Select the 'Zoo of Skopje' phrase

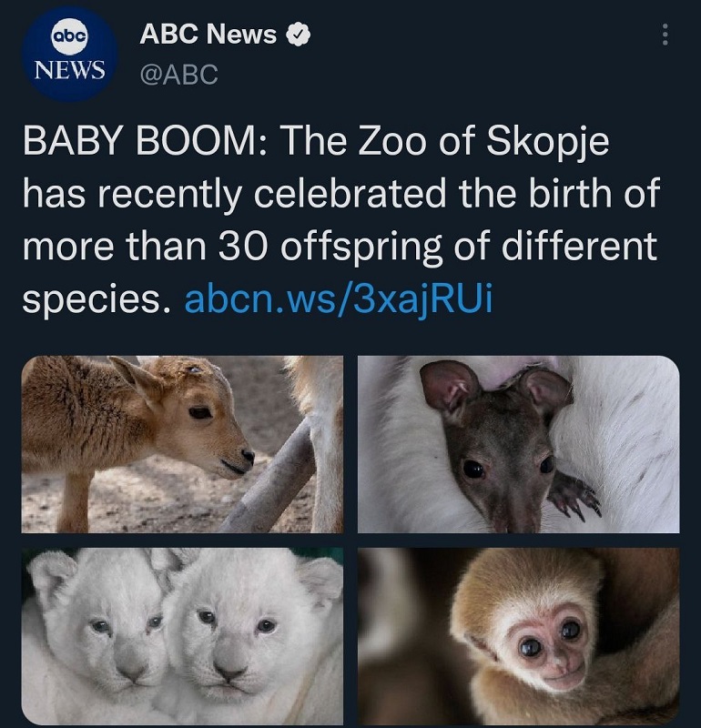[483, 142]
